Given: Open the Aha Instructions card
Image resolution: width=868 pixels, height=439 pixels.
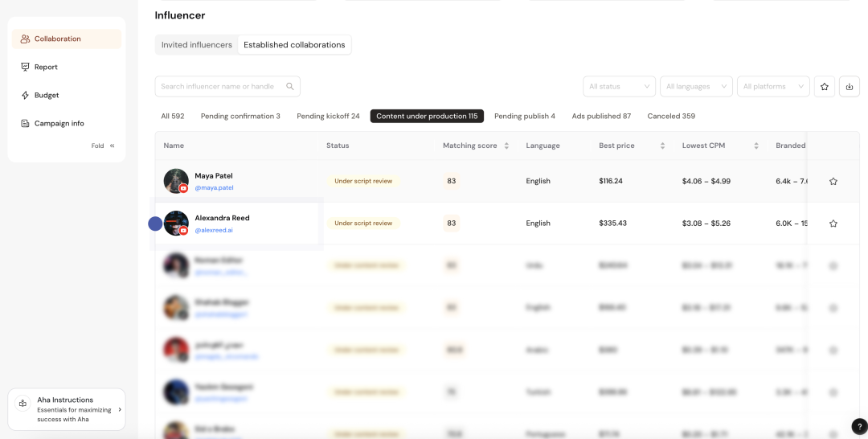Looking at the screenshot, I should tap(67, 409).
